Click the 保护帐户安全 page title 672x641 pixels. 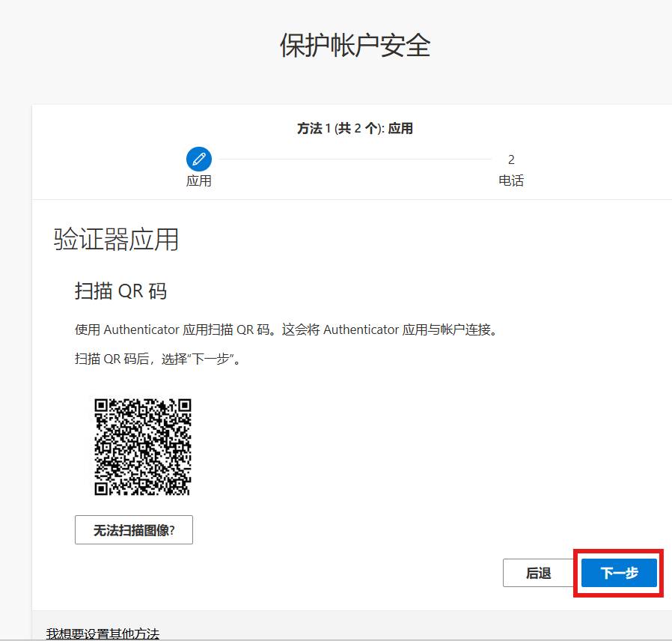click(x=355, y=46)
